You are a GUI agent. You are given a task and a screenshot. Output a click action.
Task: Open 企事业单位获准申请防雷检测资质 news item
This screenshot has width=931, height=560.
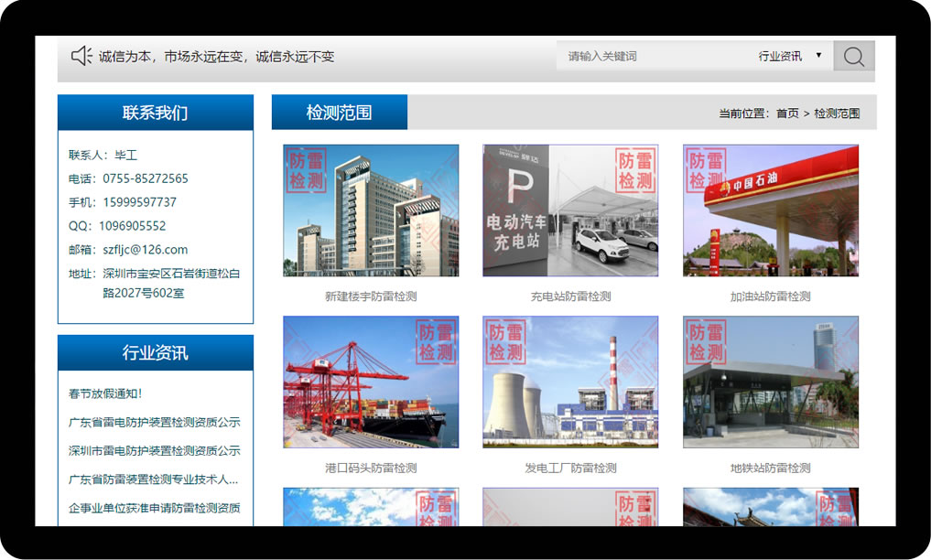point(155,508)
